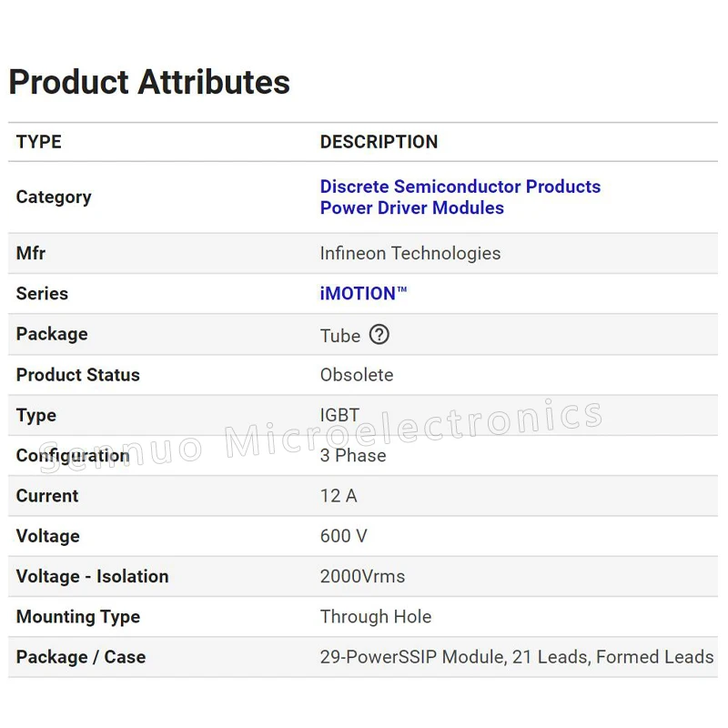Click the 29-PowerSSIP Module package description
728x728 pixels.
click(516, 657)
